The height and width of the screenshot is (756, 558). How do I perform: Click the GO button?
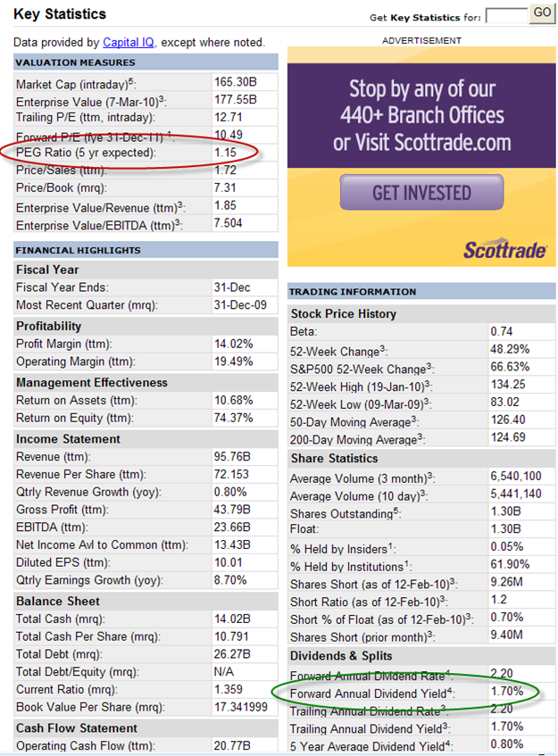pyautogui.click(x=542, y=12)
